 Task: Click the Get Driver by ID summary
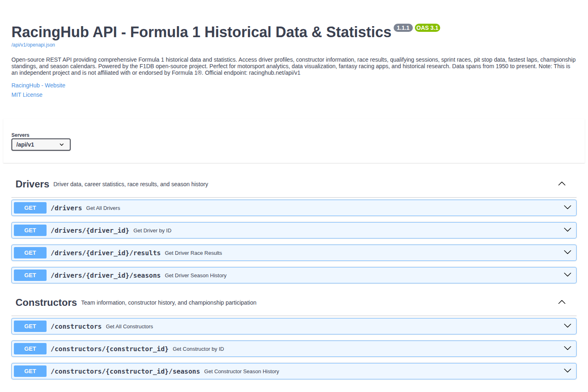pos(152,231)
